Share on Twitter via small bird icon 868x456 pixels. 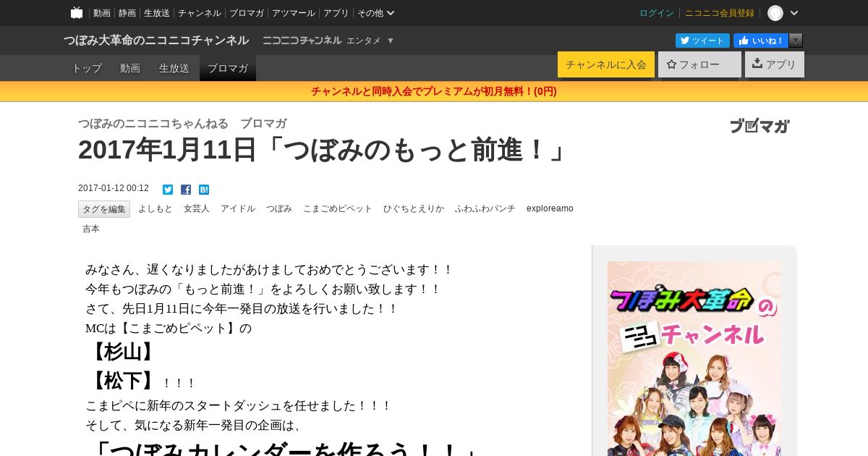(x=168, y=190)
